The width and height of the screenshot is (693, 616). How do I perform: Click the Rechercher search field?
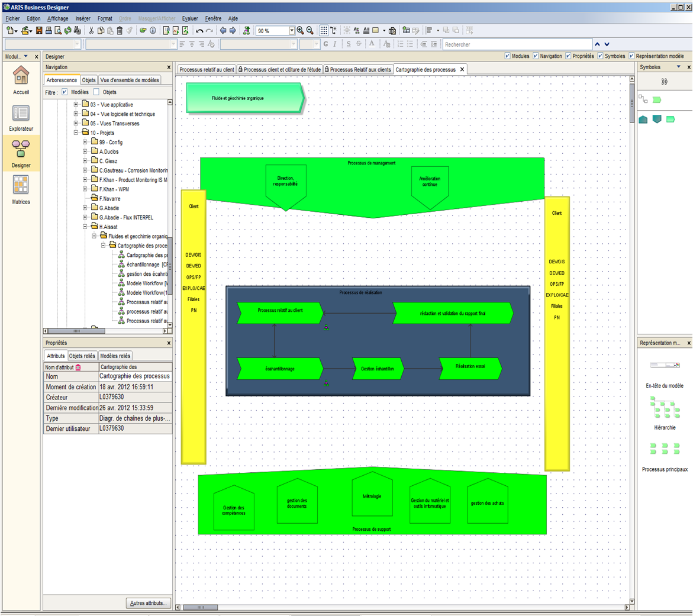coord(516,44)
